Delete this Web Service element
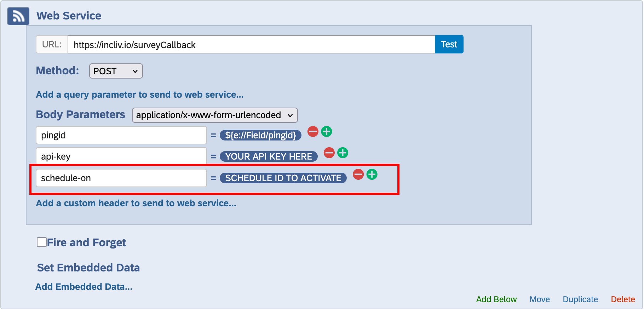644x310 pixels. pos(623,299)
